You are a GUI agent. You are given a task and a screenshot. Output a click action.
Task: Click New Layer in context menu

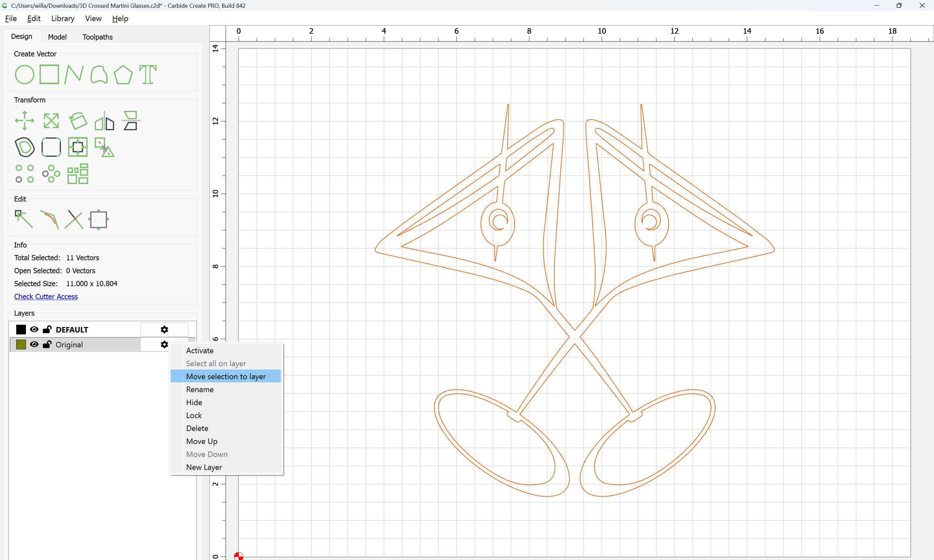204,467
